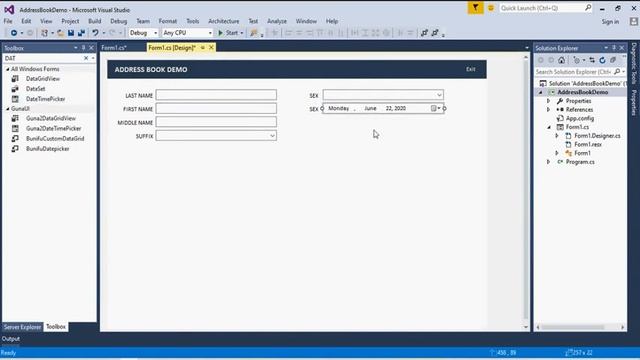640x360 pixels.
Task: Click the New Project toolbar icon
Action: [x=44, y=33]
